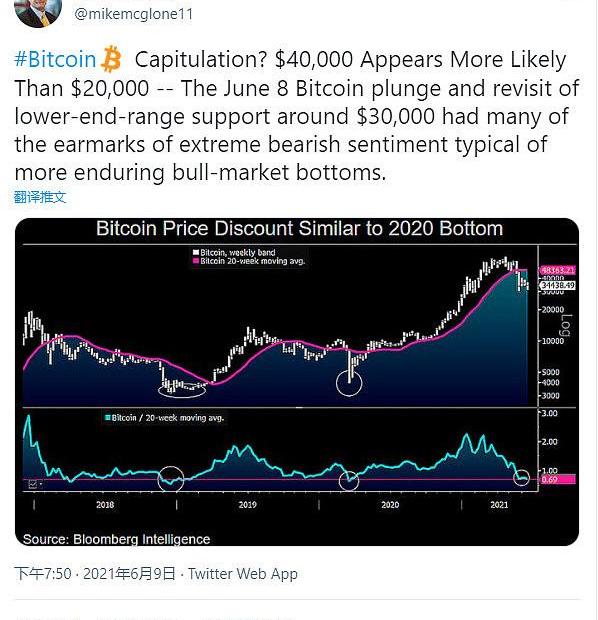
Task: Click the orange Bitcoin emoji icon
Action: coord(110,59)
